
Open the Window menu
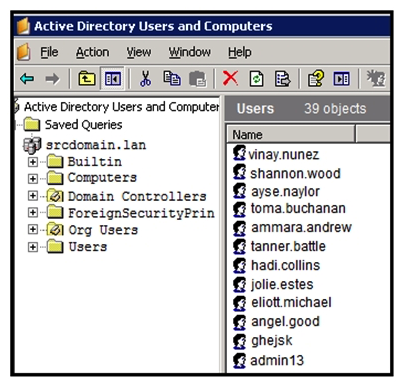tap(189, 52)
